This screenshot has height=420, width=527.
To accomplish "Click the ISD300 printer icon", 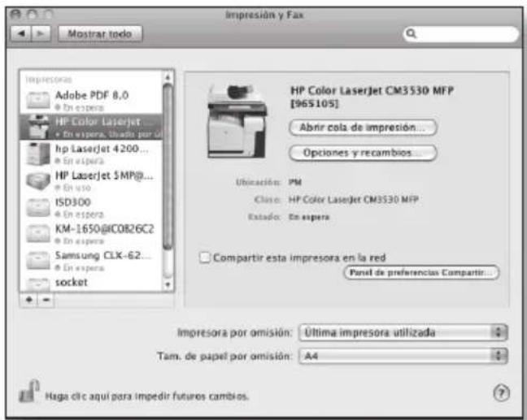I will 38,207.
